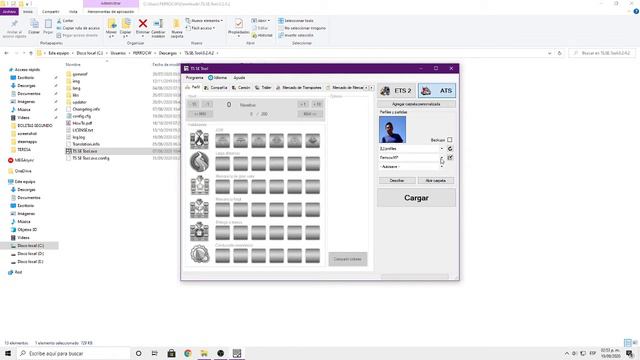Click the Convertir colores button
Viewport: 640px width, 360px height.
[x=348, y=259]
